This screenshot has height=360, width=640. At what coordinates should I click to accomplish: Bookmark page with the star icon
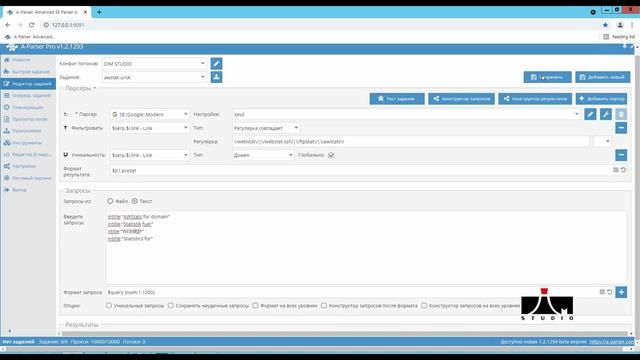(x=605, y=25)
